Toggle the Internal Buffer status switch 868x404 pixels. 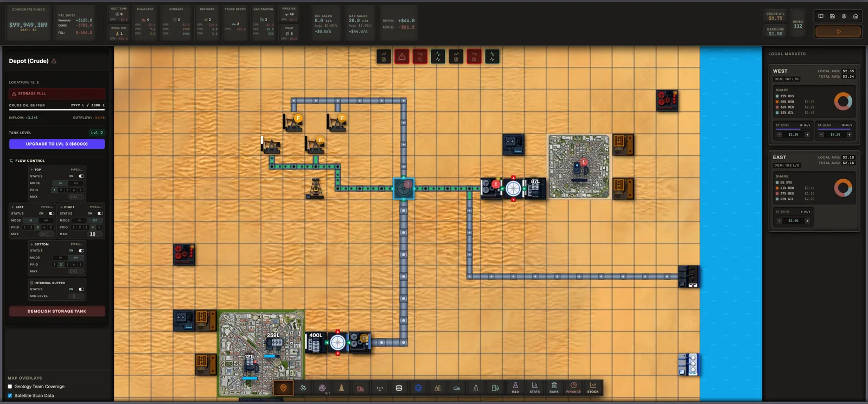[x=81, y=289]
